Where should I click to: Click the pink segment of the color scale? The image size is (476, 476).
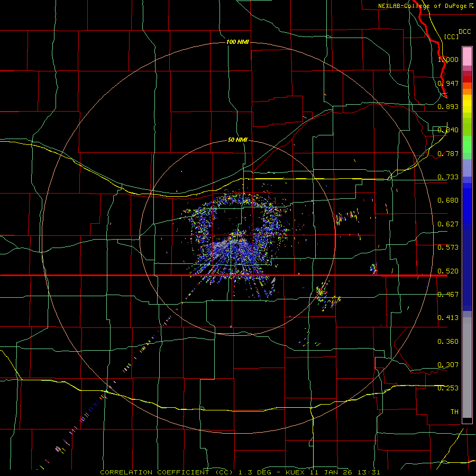[467, 57]
